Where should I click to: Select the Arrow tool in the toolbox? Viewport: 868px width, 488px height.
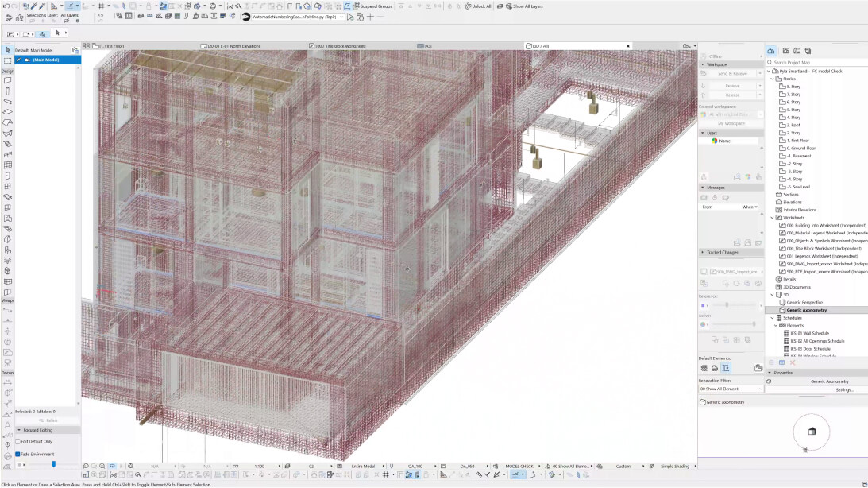click(x=8, y=50)
